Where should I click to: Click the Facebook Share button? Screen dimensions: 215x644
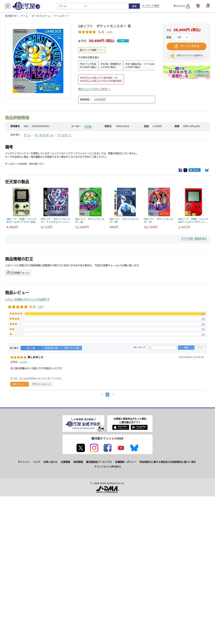tap(194, 170)
